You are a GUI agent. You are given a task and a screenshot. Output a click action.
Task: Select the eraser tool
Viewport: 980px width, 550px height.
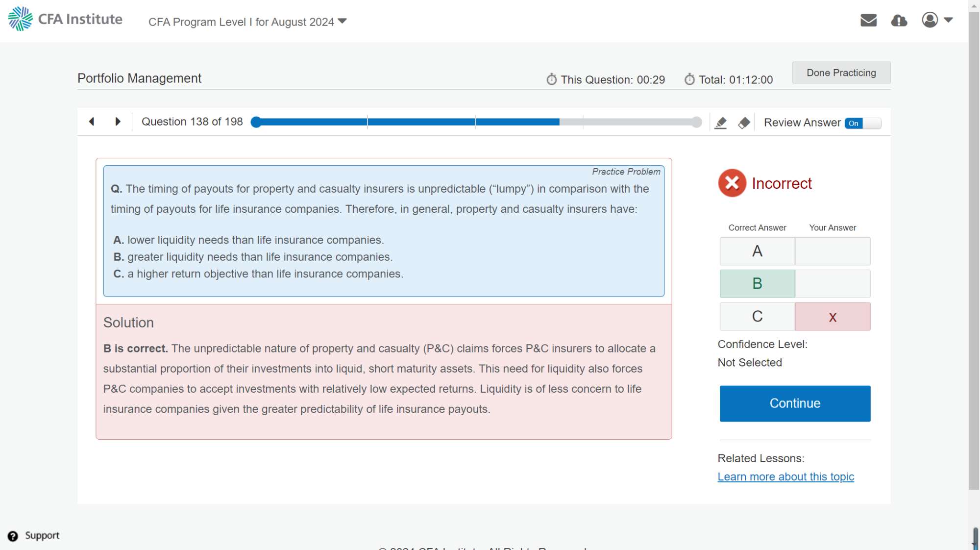coord(744,123)
